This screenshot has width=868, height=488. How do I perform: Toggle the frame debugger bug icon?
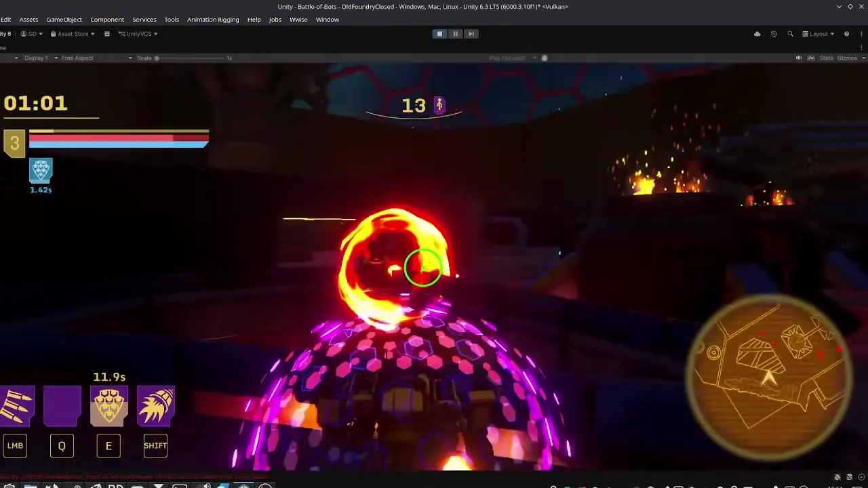point(544,58)
